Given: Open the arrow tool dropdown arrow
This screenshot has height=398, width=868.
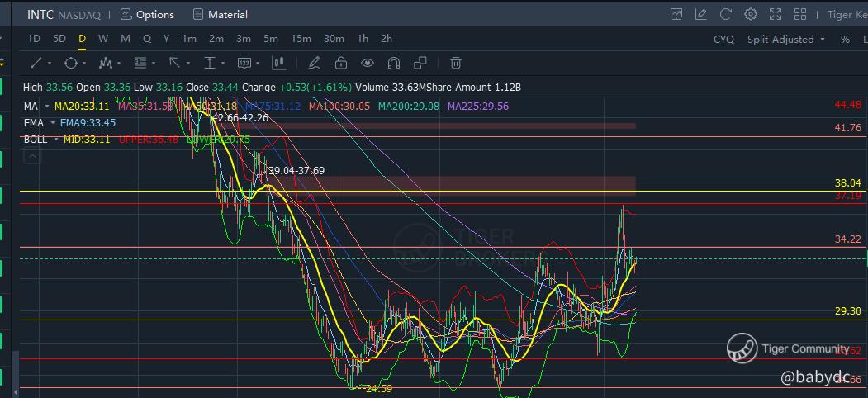Looking at the screenshot, I should pos(188,64).
